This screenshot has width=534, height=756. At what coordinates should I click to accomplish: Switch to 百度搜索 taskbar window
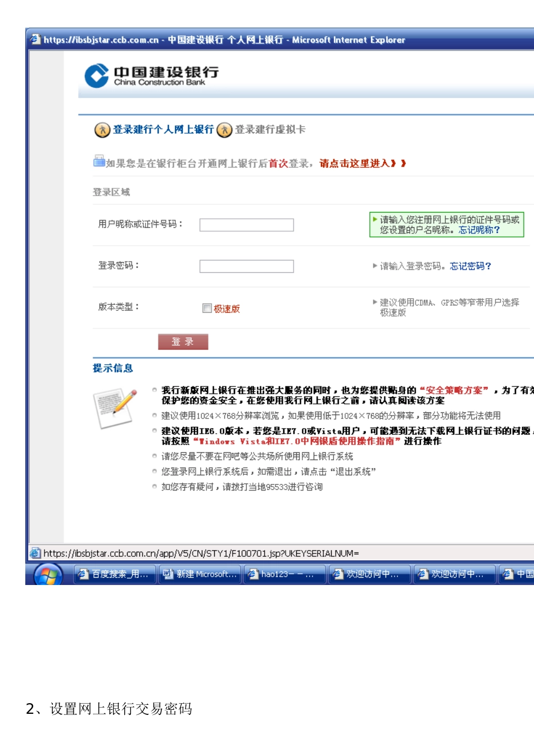point(115,574)
